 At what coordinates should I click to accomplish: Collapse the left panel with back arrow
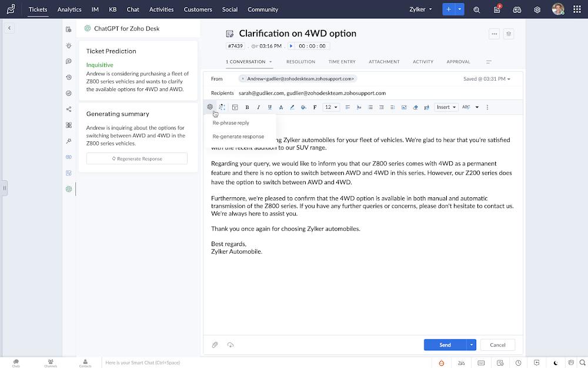tap(9, 28)
